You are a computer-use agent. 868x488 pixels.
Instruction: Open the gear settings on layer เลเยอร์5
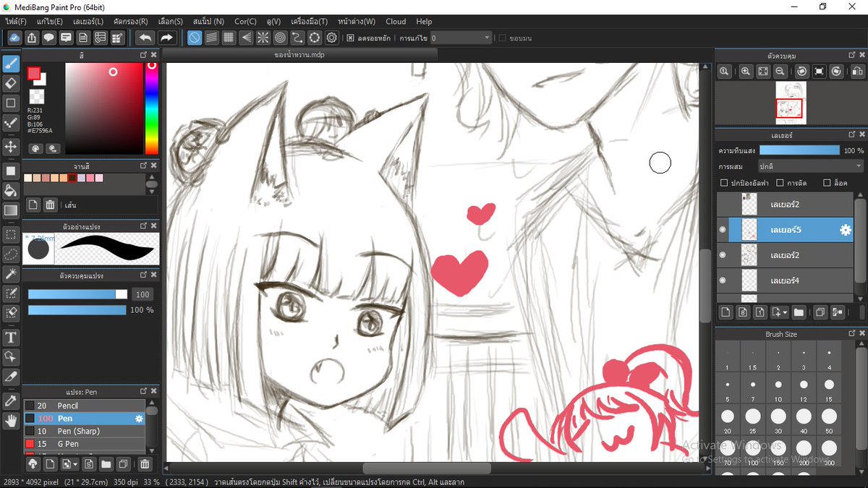(845, 230)
